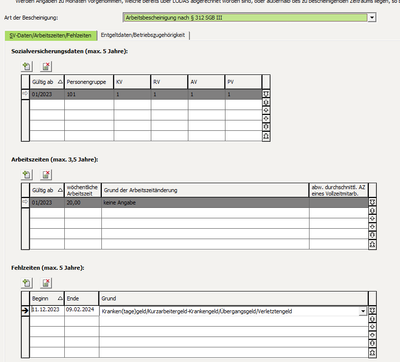Open the Art der Bescheinigung dropdown arrow
Image resolution: width=400 pixels, height=362 pixels.
point(372,17)
